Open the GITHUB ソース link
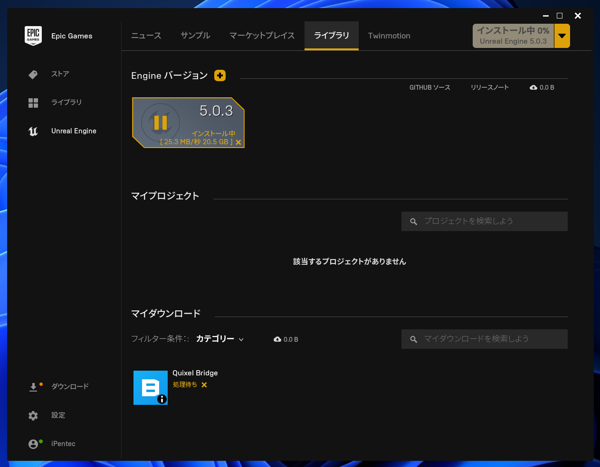Viewport: 600px width, 467px height. point(430,88)
